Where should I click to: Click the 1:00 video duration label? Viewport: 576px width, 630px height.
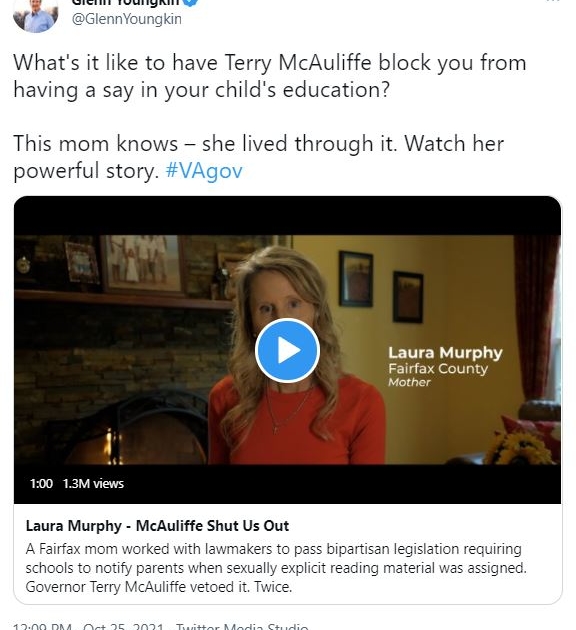[41, 483]
